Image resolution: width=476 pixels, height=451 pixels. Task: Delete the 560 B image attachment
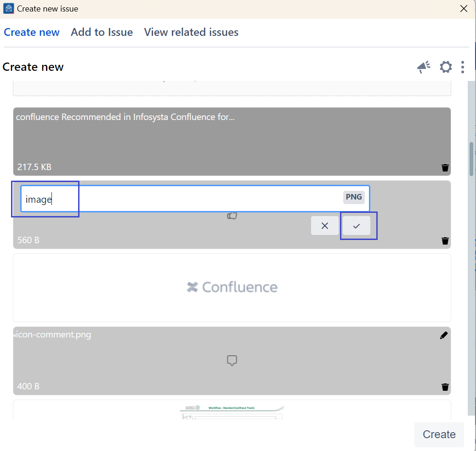point(445,241)
